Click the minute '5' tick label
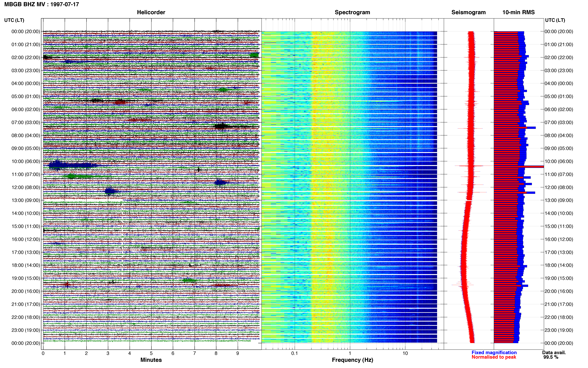 click(151, 353)
